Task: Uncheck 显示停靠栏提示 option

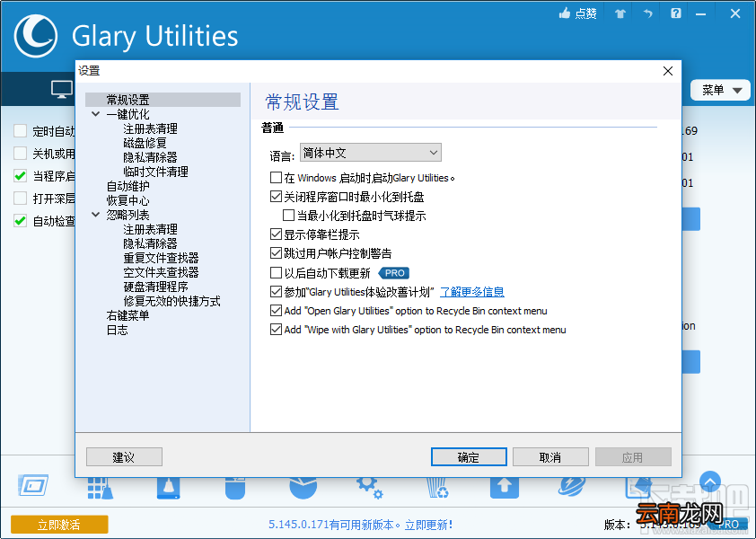Action: [276, 234]
